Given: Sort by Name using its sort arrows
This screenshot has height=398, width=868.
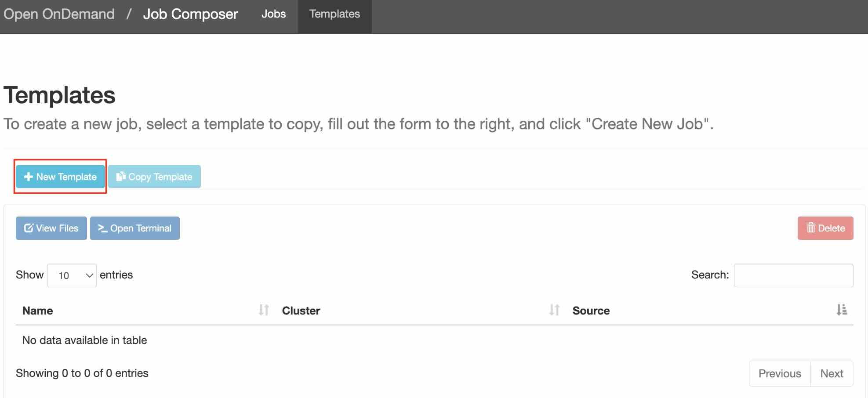Looking at the screenshot, I should (x=264, y=310).
